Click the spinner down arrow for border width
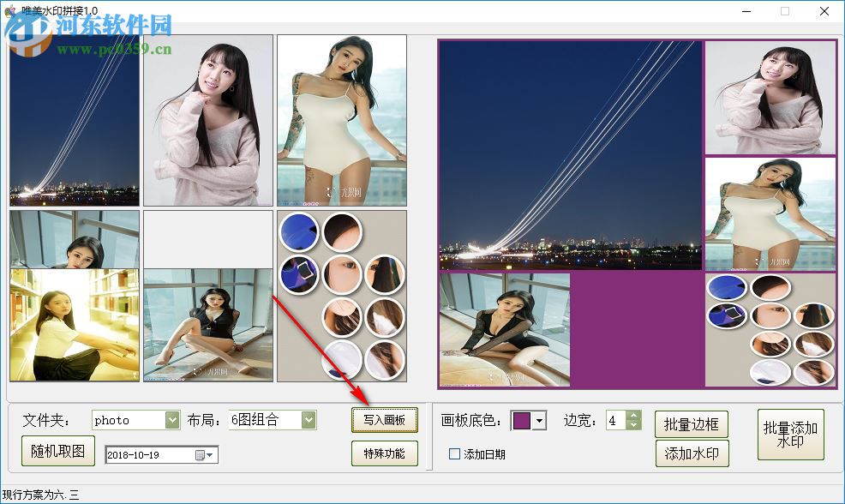This screenshot has height=504, width=845. [634, 424]
